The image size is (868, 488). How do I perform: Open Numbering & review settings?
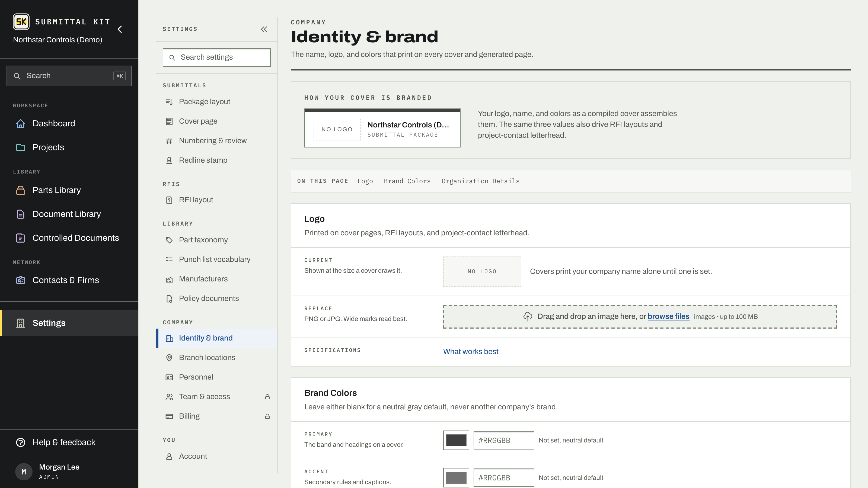click(217, 141)
